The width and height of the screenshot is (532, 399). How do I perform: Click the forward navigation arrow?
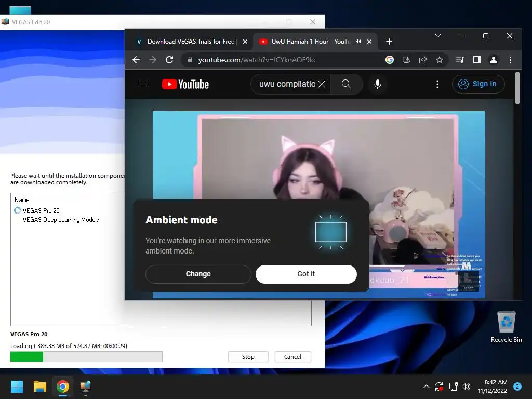click(153, 60)
